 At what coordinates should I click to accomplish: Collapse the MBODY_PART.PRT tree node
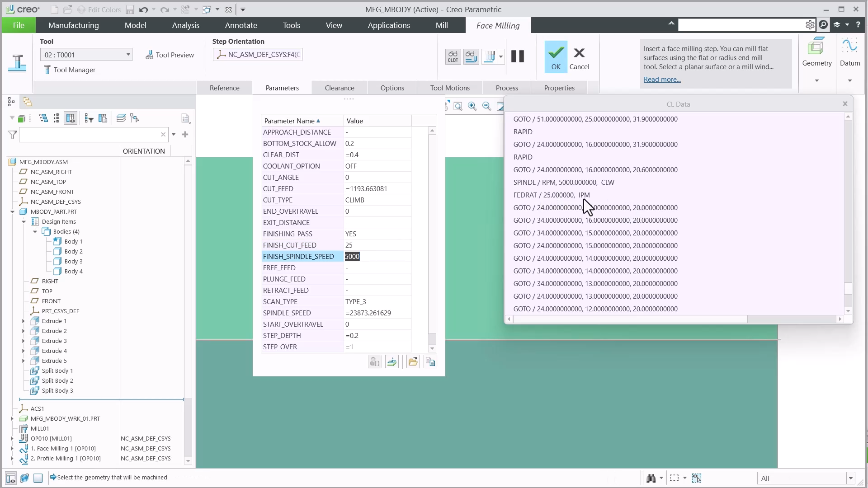point(13,211)
